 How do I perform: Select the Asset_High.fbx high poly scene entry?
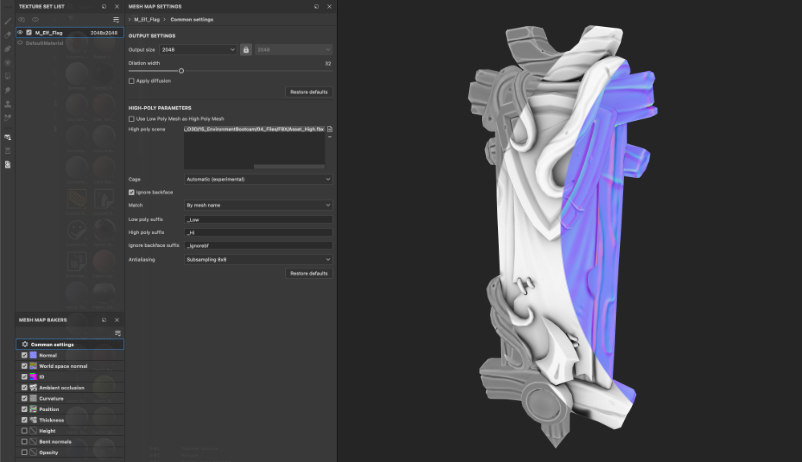(254, 129)
